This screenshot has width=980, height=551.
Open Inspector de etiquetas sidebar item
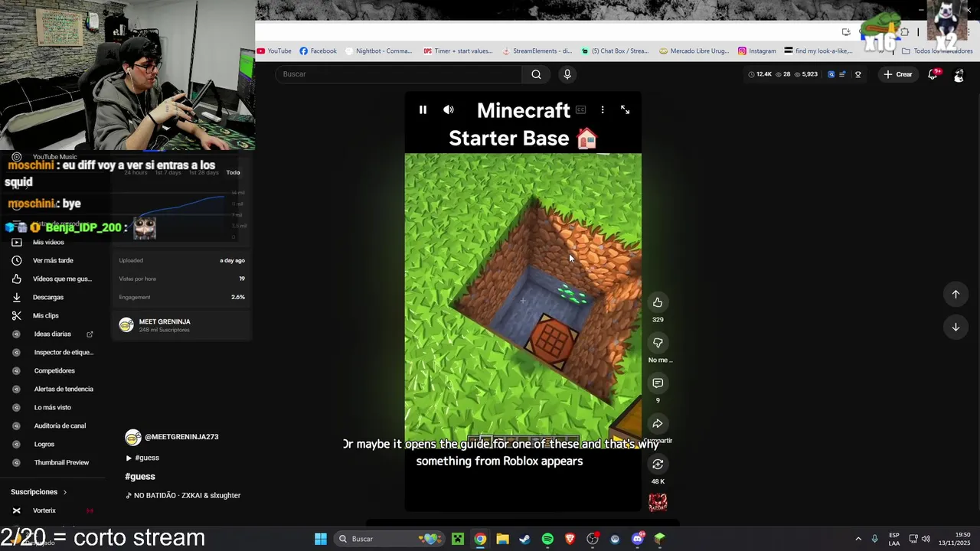(54, 353)
